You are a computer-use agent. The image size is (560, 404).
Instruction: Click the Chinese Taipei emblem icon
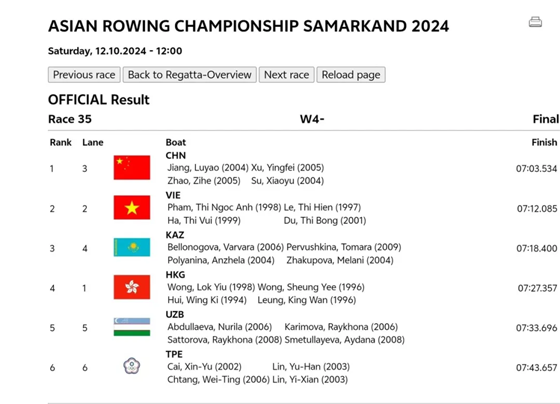(132, 366)
